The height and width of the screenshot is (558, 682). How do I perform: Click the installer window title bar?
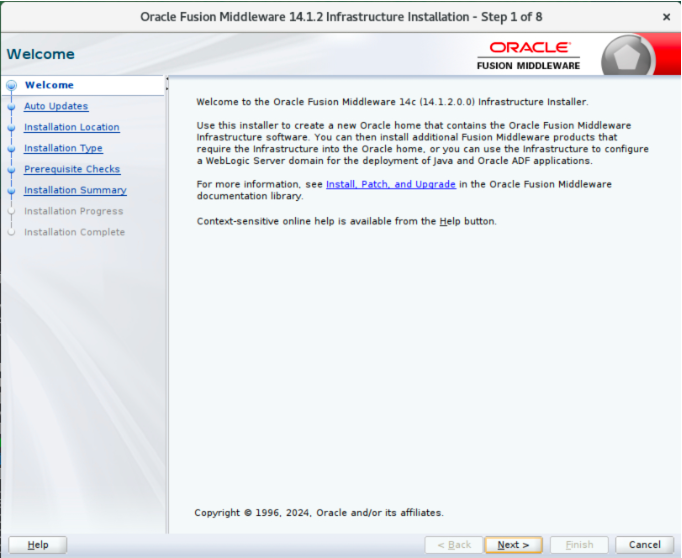click(341, 17)
